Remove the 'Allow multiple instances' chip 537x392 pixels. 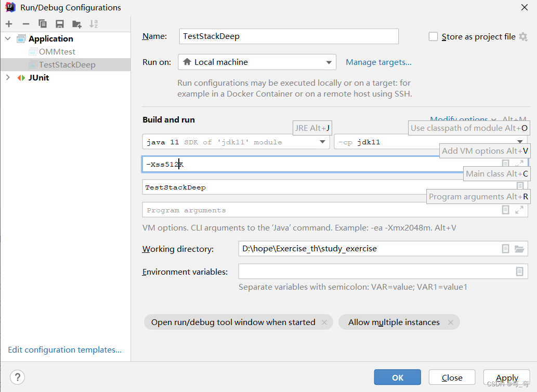451,322
